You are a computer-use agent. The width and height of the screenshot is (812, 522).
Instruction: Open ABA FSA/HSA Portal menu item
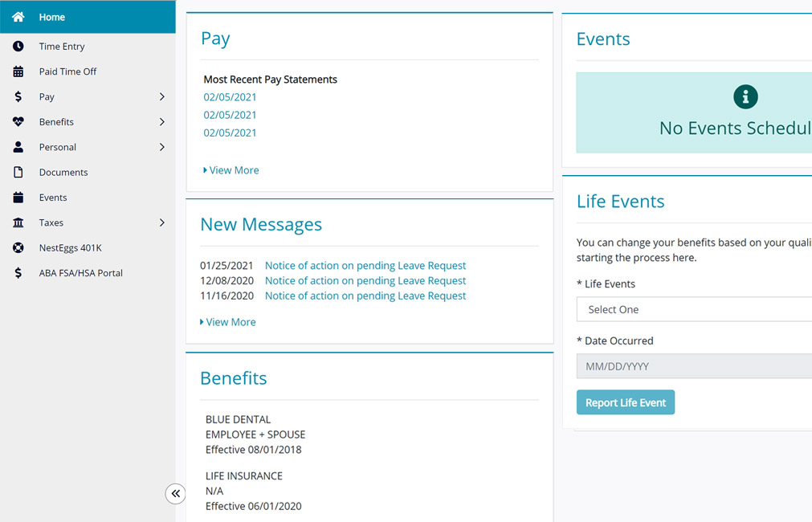click(81, 273)
